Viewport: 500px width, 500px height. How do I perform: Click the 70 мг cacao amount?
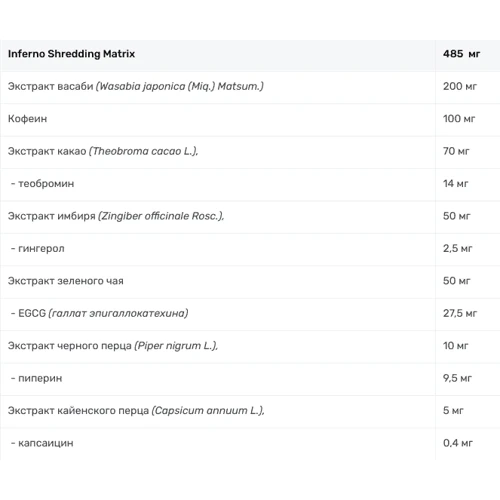click(x=456, y=151)
